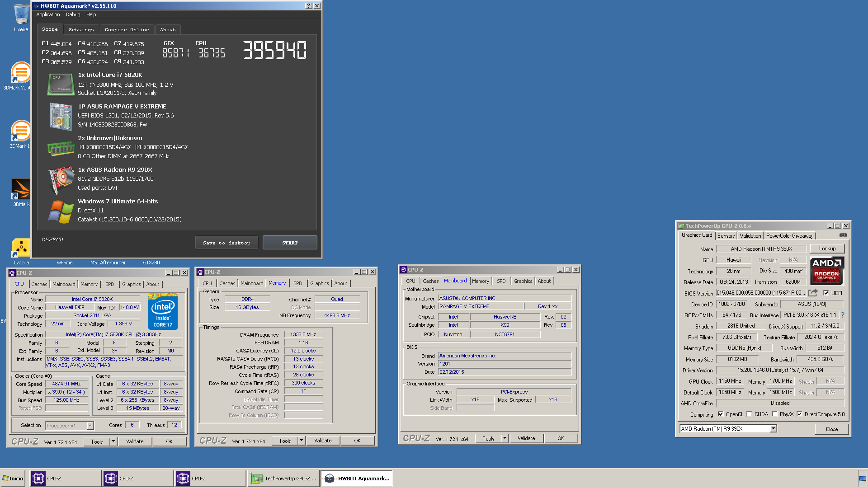Open the Lixeira recycle bin desktop icon

point(21,17)
